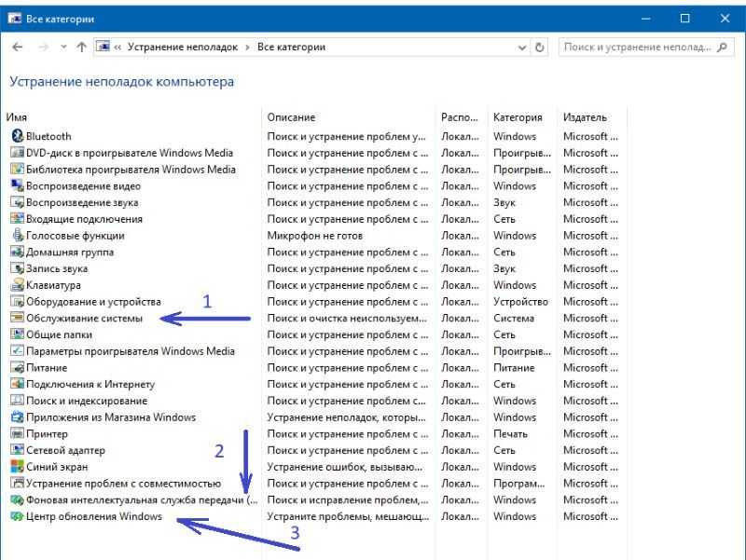Click the Клавиатура icon
Viewport: 746px width, 560px height.
coord(17,285)
